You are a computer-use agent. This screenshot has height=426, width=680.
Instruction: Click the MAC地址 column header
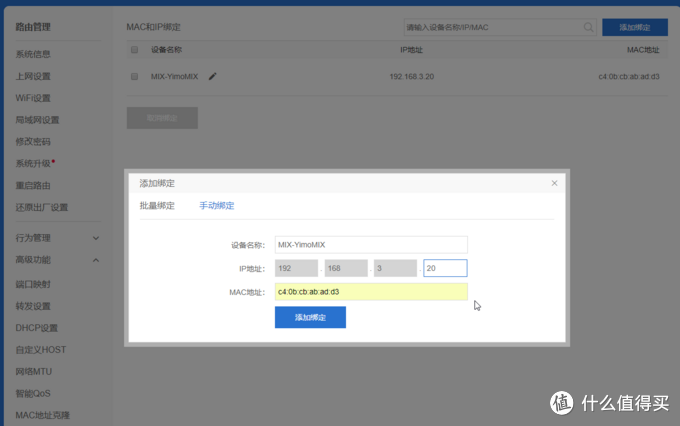(643, 50)
